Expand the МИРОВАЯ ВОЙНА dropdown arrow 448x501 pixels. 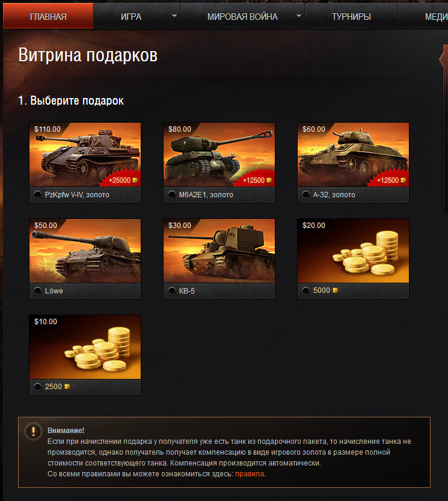(x=298, y=16)
